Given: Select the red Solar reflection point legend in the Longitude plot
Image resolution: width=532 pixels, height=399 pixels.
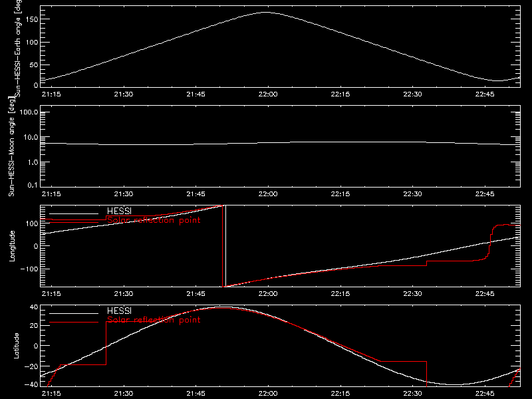Looking at the screenshot, I should pos(154,220).
